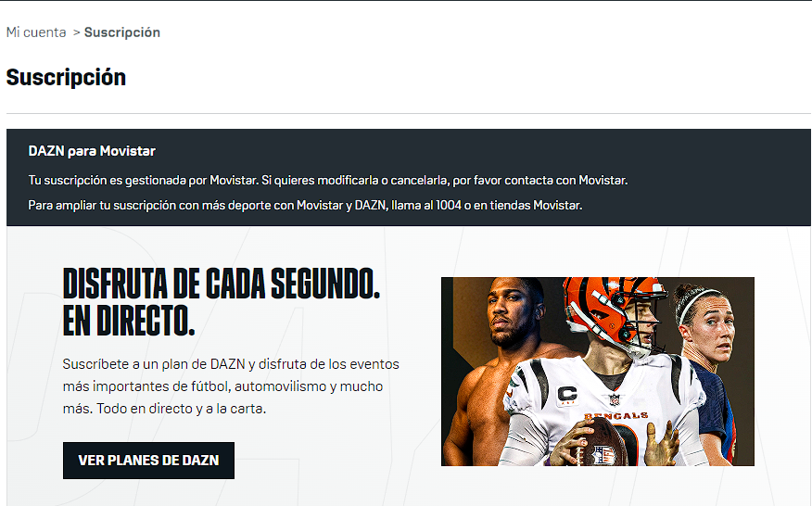Click the text about contacting Movistar to cancel
This screenshot has height=506, width=812.
328,180
